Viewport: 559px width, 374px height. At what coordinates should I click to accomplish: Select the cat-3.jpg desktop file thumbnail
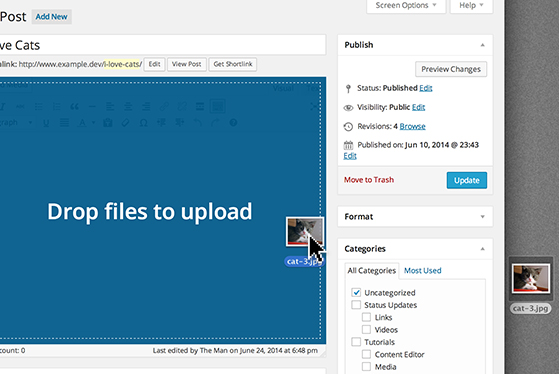click(531, 278)
